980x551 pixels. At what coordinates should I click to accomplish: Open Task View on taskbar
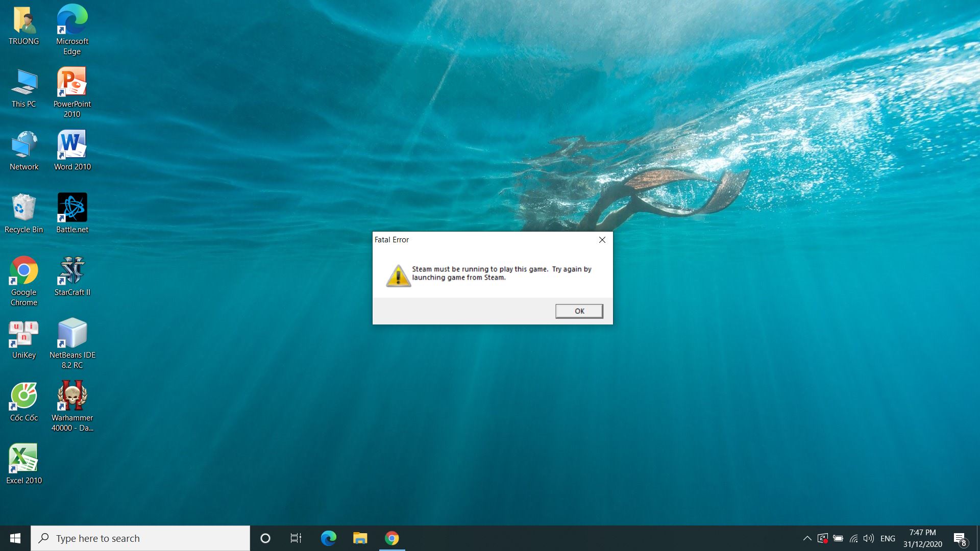(x=296, y=538)
